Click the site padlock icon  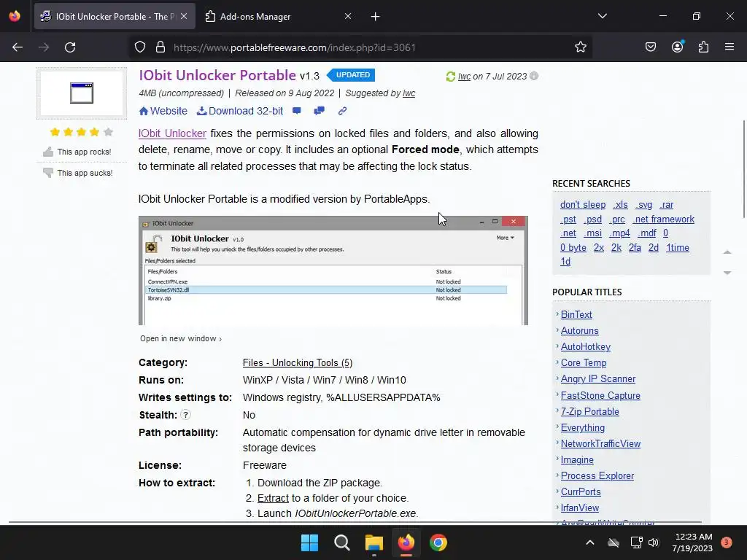(160, 47)
